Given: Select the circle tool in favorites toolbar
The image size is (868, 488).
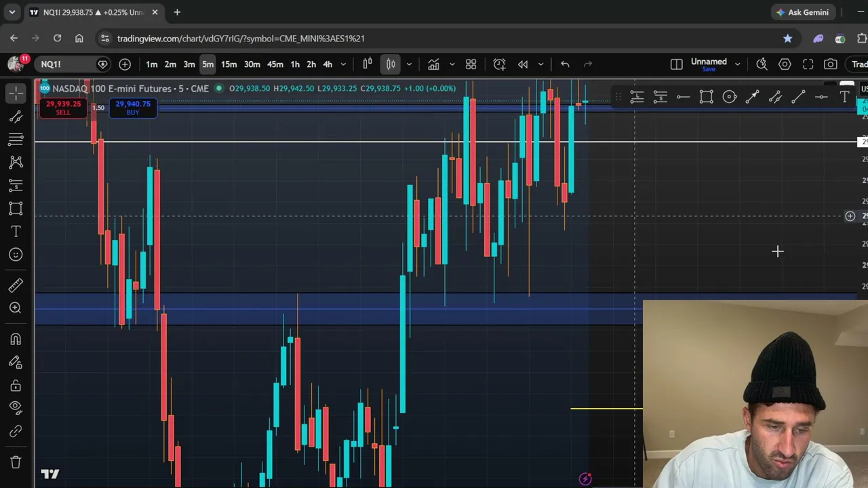Looking at the screenshot, I should tap(729, 97).
